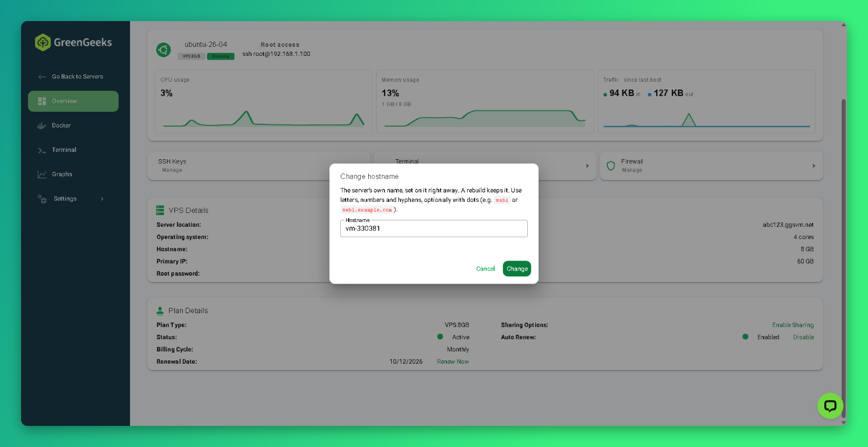Click the SSH Keys Manage card
The image size is (868, 447).
(x=259, y=166)
